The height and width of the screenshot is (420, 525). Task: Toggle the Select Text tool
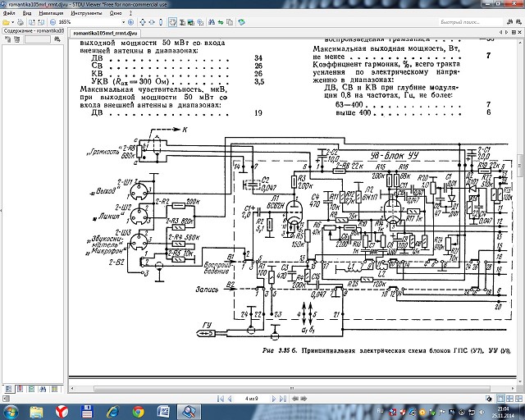point(182,22)
